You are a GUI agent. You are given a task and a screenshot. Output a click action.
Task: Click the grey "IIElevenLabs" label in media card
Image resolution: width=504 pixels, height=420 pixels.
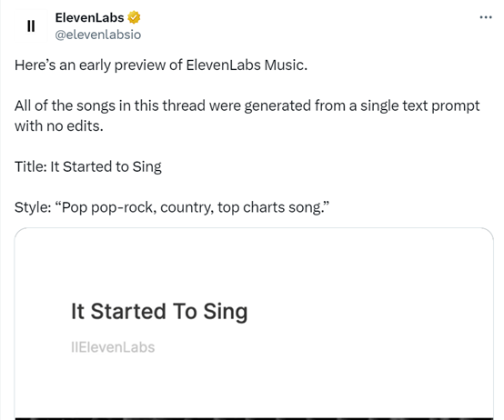coord(113,347)
